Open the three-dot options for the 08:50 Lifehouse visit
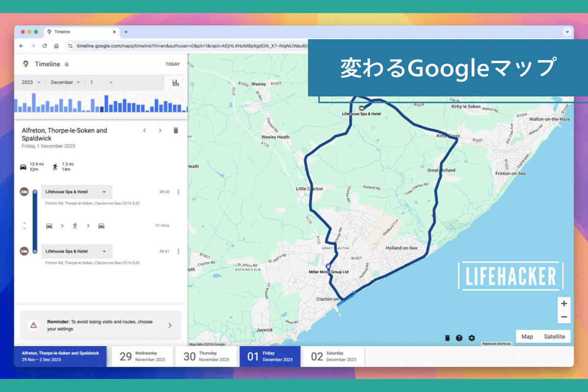The height and width of the screenshot is (392, 588). pyautogui.click(x=178, y=192)
